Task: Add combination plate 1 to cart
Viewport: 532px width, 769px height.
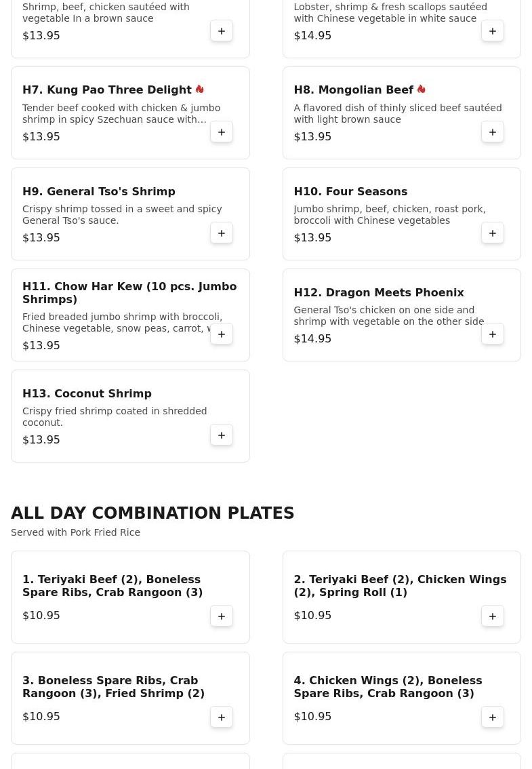Action: pyautogui.click(x=222, y=616)
